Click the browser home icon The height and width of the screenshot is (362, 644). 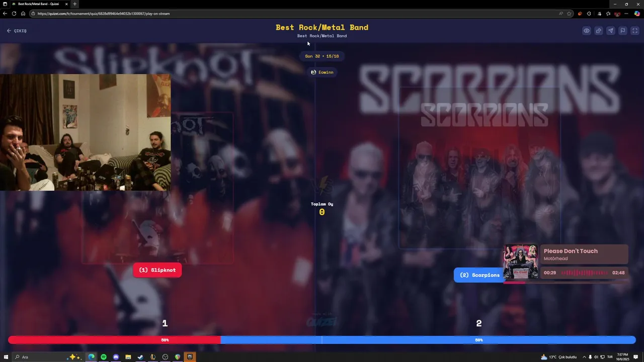click(x=23, y=14)
